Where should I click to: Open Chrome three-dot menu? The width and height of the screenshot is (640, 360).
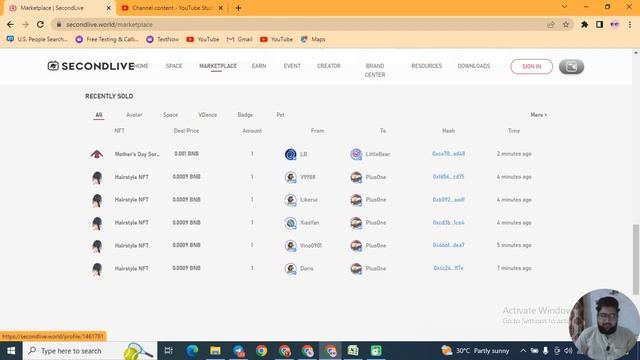(x=630, y=24)
